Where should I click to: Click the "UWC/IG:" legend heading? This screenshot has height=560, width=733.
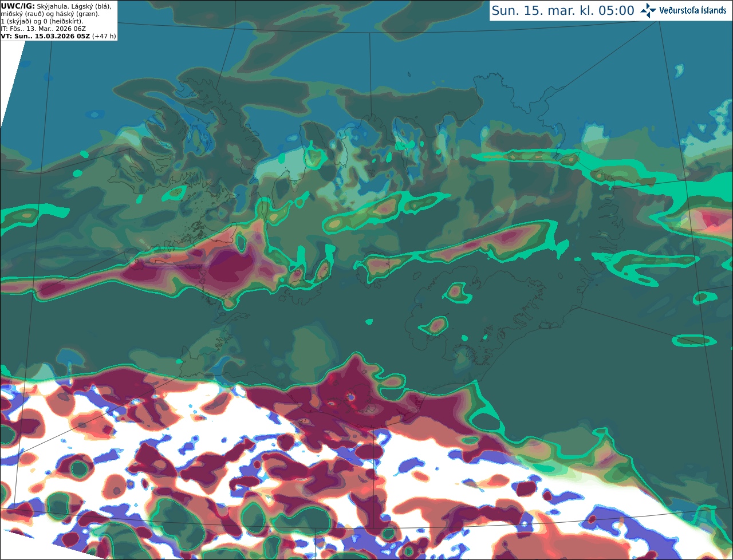[x=17, y=6]
